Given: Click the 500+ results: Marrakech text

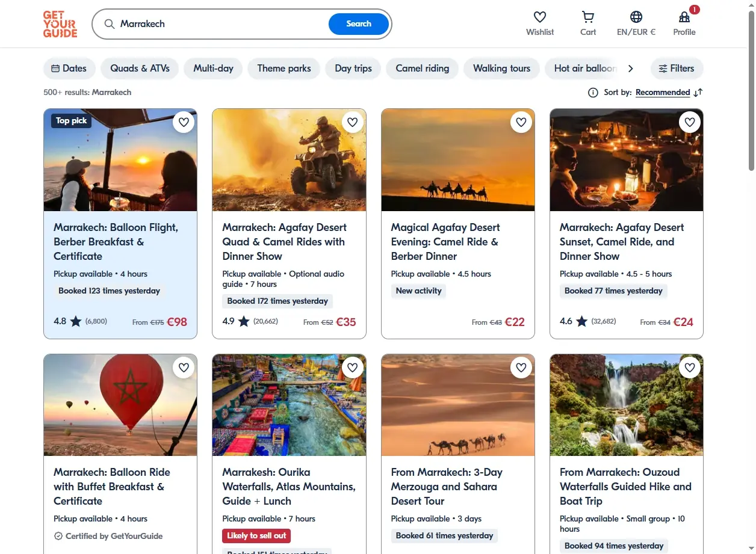Looking at the screenshot, I should tap(87, 93).
